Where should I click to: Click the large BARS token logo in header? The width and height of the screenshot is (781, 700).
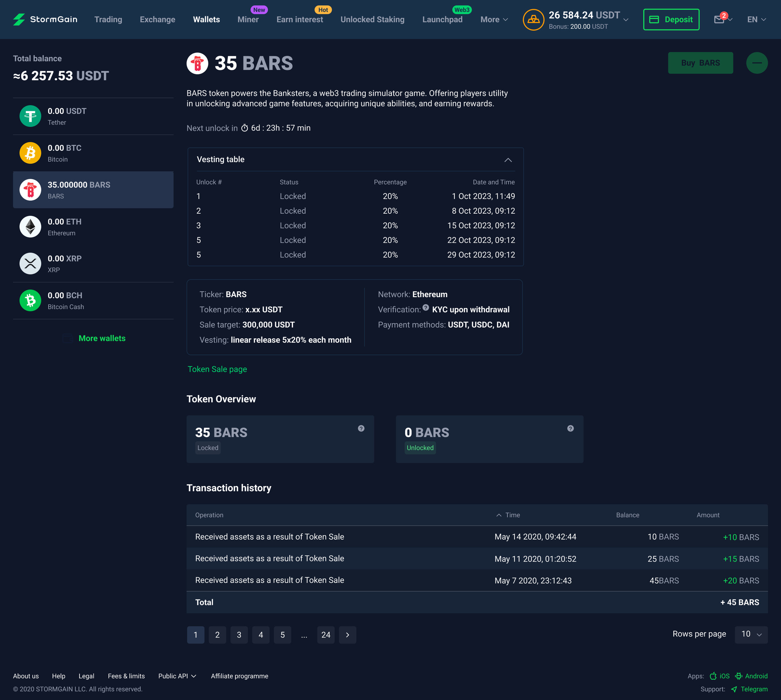click(x=197, y=64)
